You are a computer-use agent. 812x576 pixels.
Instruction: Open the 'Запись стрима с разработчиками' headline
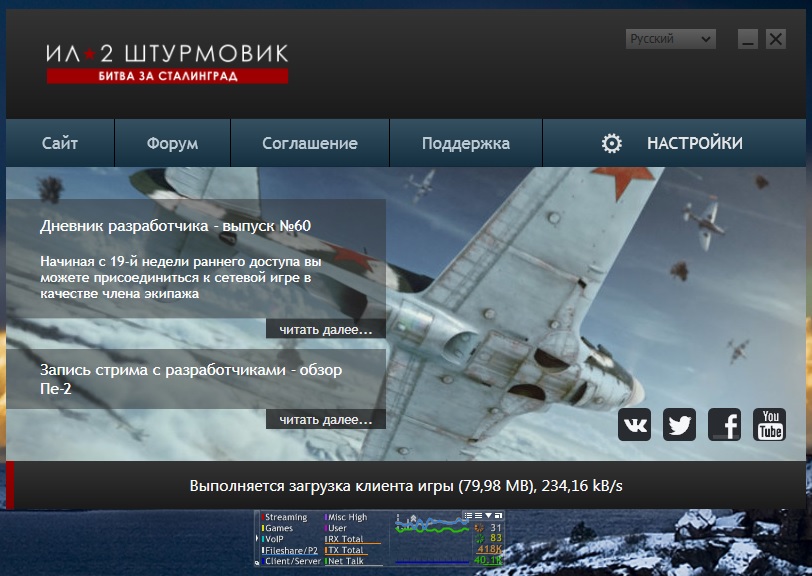pos(191,379)
